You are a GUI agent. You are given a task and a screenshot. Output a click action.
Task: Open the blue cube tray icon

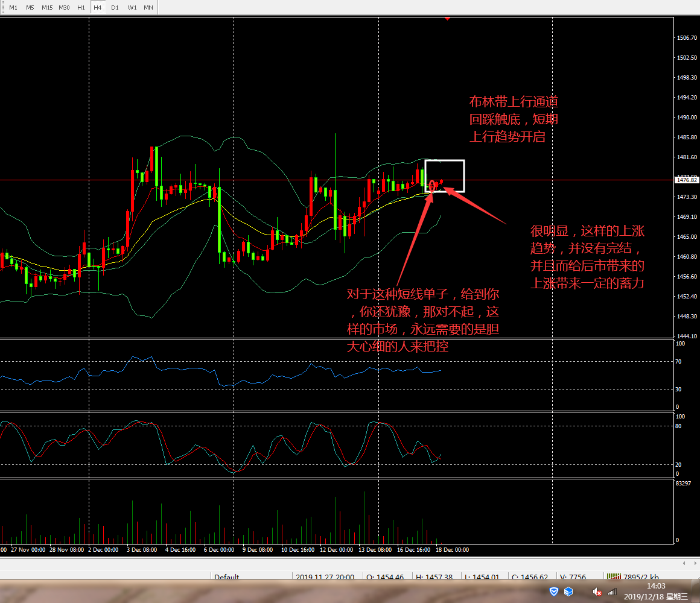tap(568, 592)
